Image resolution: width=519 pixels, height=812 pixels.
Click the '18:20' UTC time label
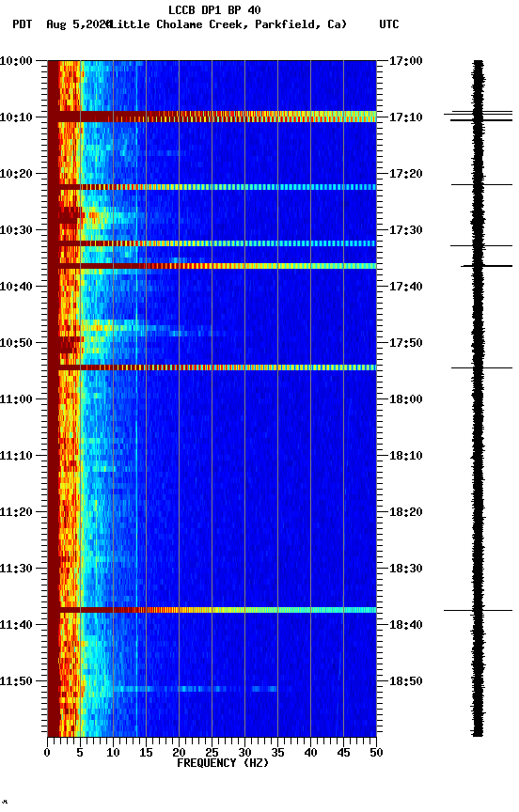(x=405, y=512)
